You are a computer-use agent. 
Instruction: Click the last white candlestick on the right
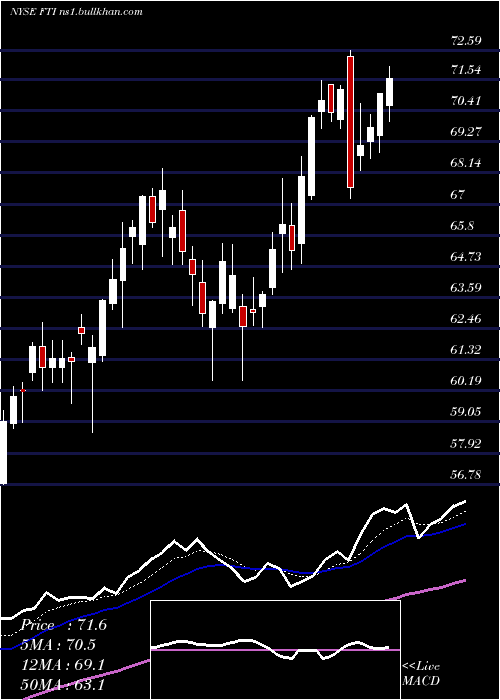[389, 92]
